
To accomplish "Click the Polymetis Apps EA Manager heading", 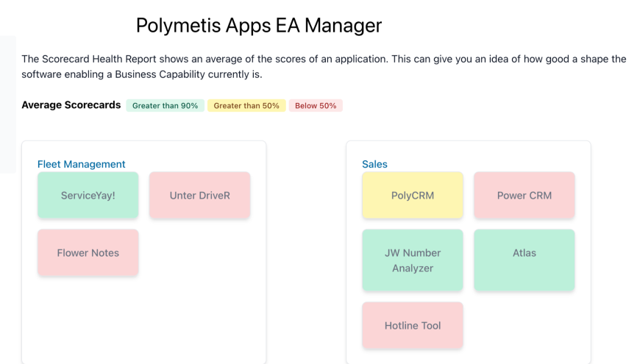I will [x=259, y=26].
